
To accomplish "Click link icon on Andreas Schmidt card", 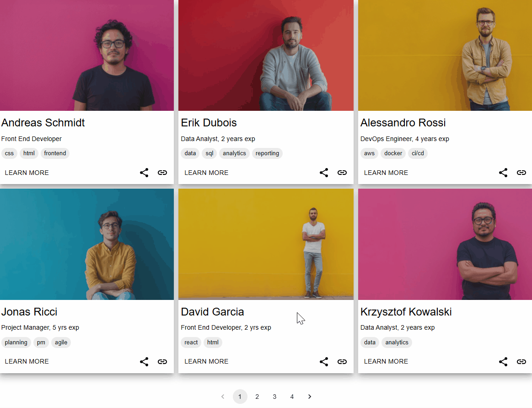I will point(162,173).
